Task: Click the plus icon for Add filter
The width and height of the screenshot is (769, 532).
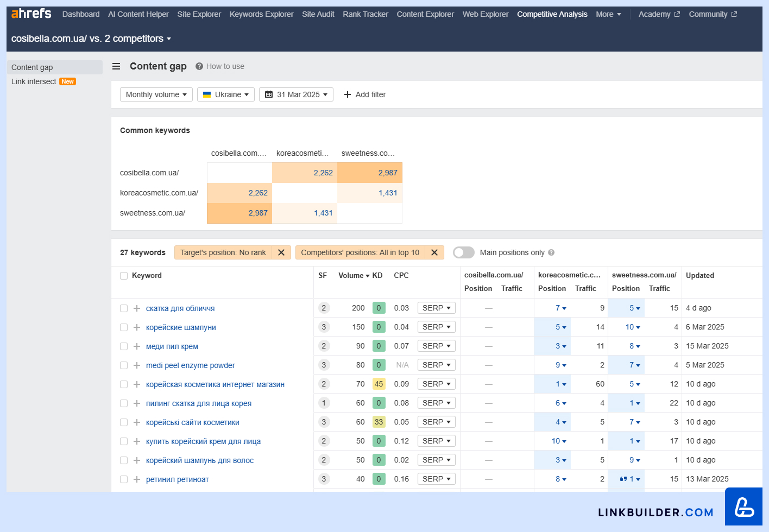Action: point(348,94)
